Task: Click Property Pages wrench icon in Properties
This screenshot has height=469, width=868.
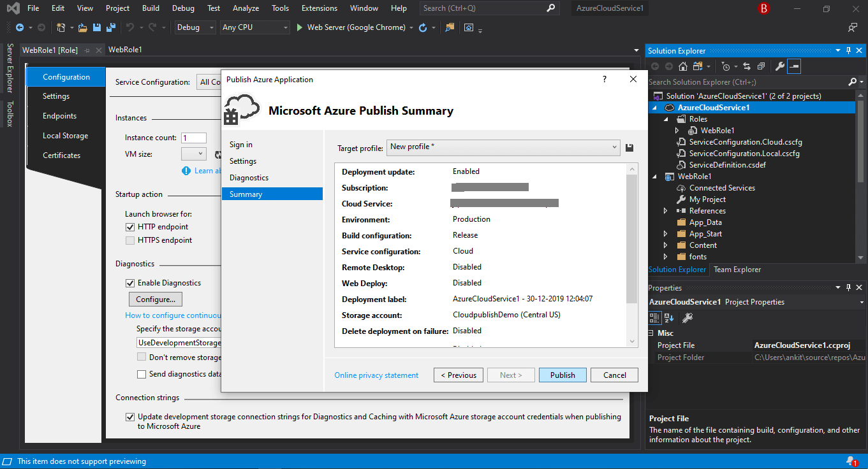Action: click(x=688, y=317)
